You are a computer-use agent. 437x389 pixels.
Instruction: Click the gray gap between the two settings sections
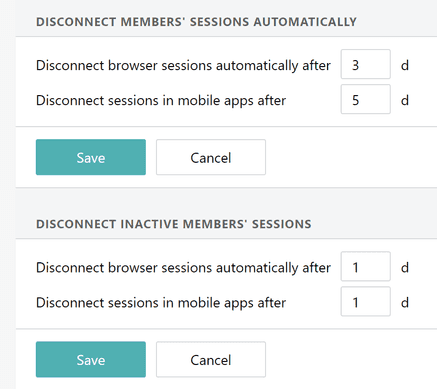[226, 198]
